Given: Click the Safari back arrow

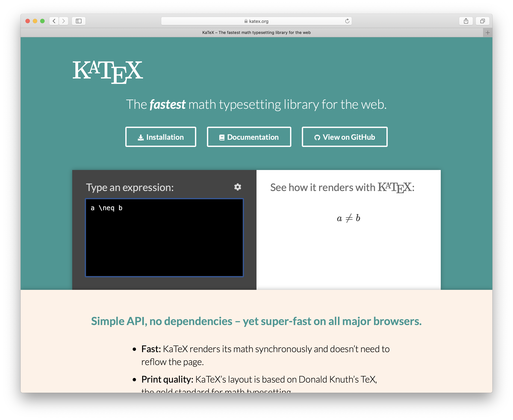Looking at the screenshot, I should pyautogui.click(x=54, y=21).
